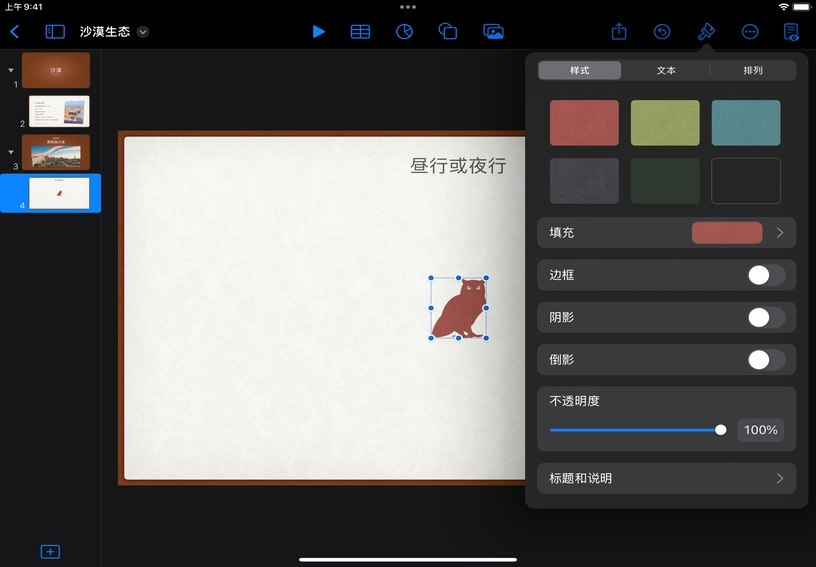The image size is (816, 567).
Task: Open the 标题和说明 settings row
Action: [666, 478]
